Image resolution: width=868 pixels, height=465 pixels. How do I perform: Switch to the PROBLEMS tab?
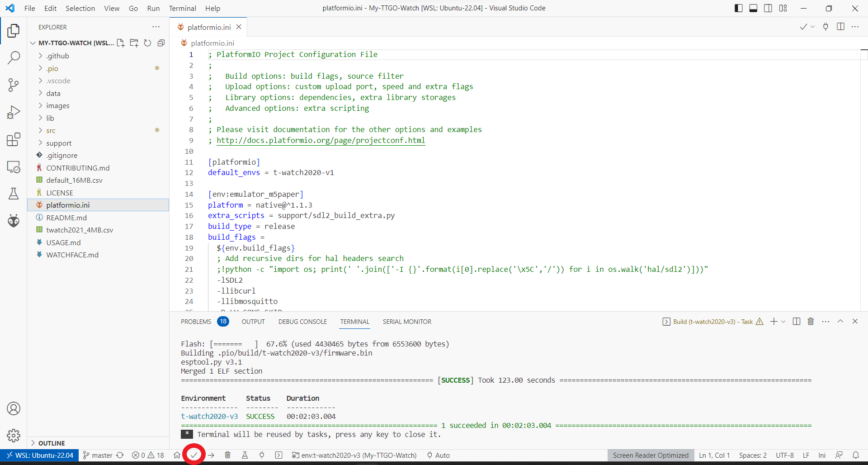coord(204,322)
